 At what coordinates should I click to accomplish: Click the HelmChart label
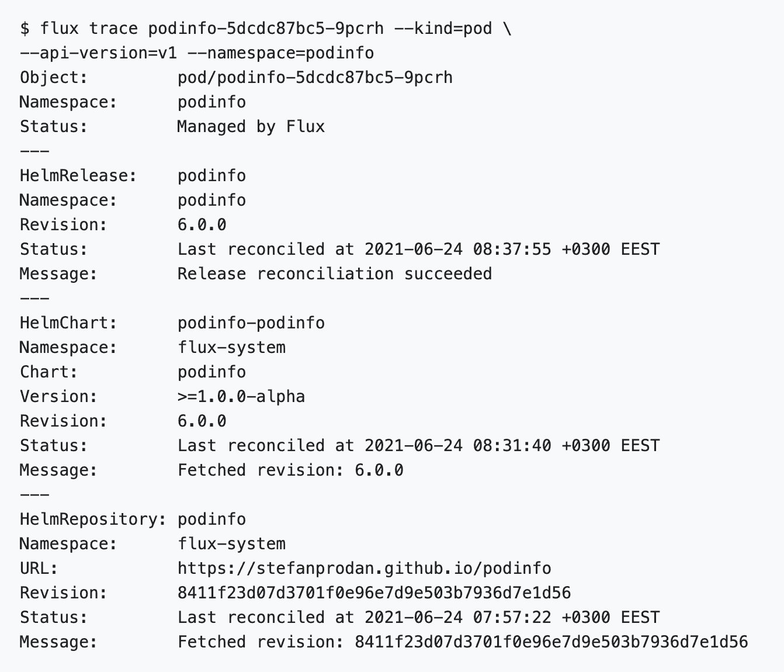[x=68, y=323]
